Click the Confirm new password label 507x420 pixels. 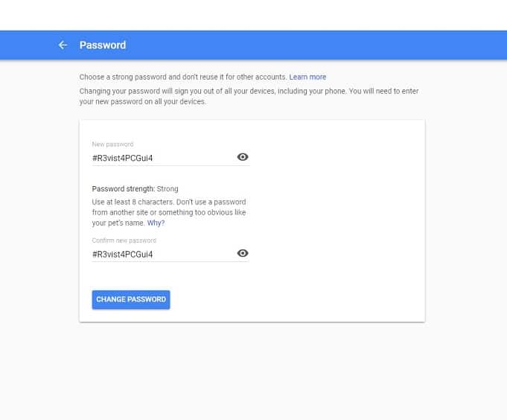(124, 241)
